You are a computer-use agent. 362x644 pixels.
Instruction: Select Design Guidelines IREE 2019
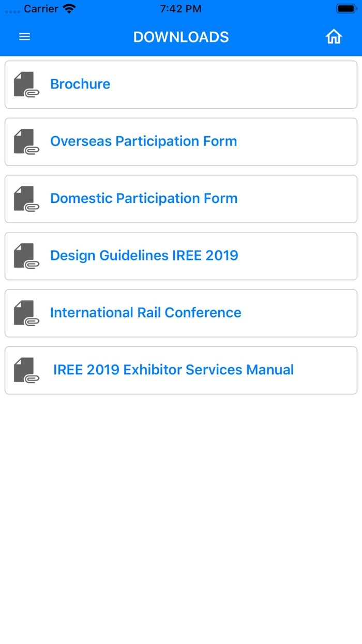tap(144, 256)
